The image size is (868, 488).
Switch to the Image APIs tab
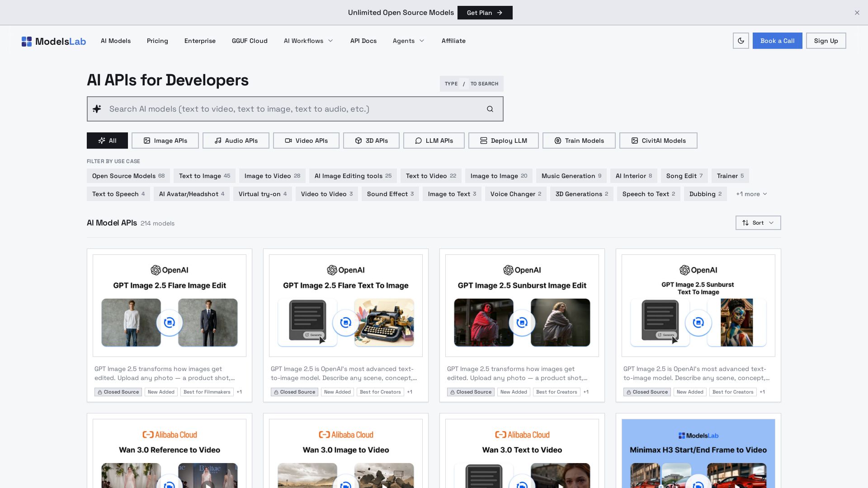[165, 141]
